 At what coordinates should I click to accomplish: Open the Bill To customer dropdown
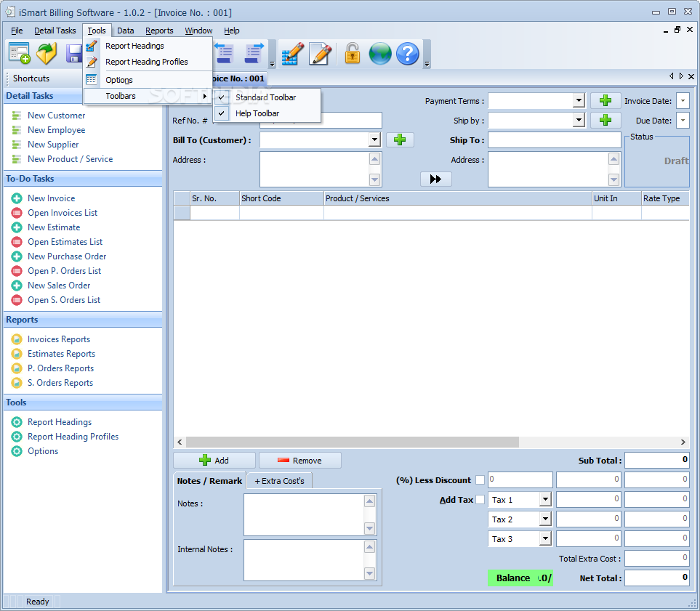pyautogui.click(x=374, y=139)
